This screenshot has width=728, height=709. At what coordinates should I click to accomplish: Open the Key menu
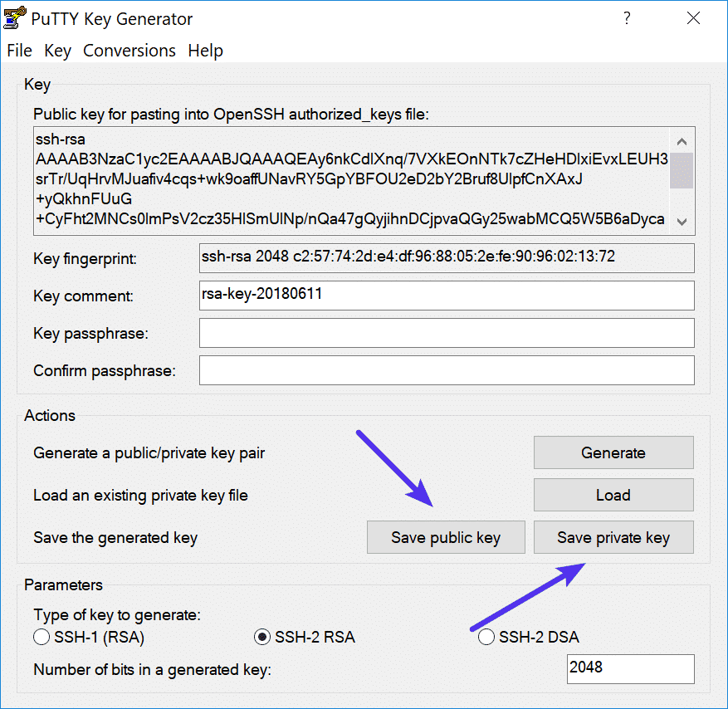point(57,51)
